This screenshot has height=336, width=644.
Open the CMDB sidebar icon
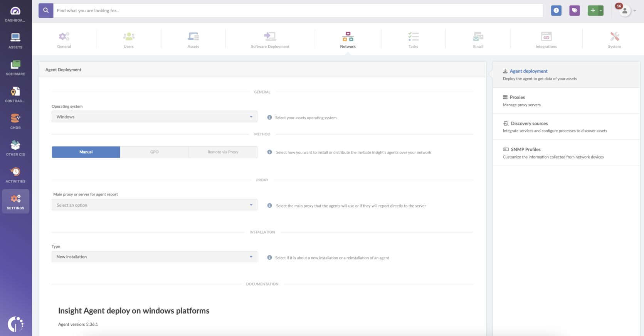(15, 121)
